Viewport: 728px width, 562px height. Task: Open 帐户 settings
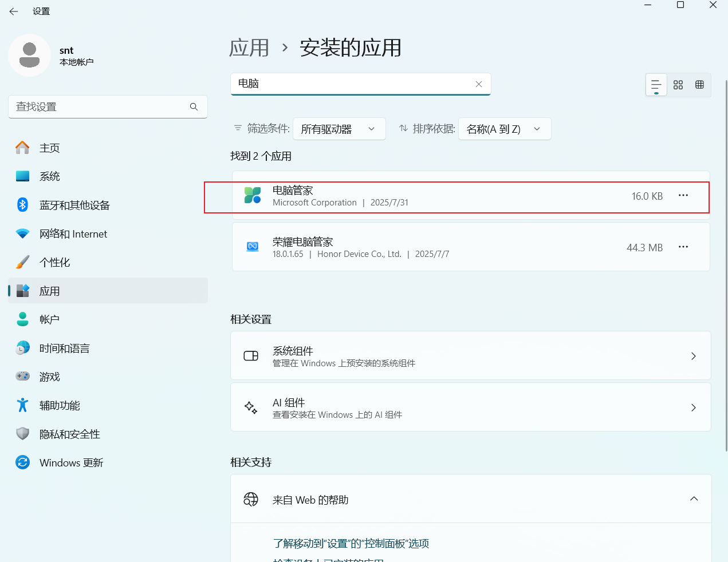click(x=108, y=319)
